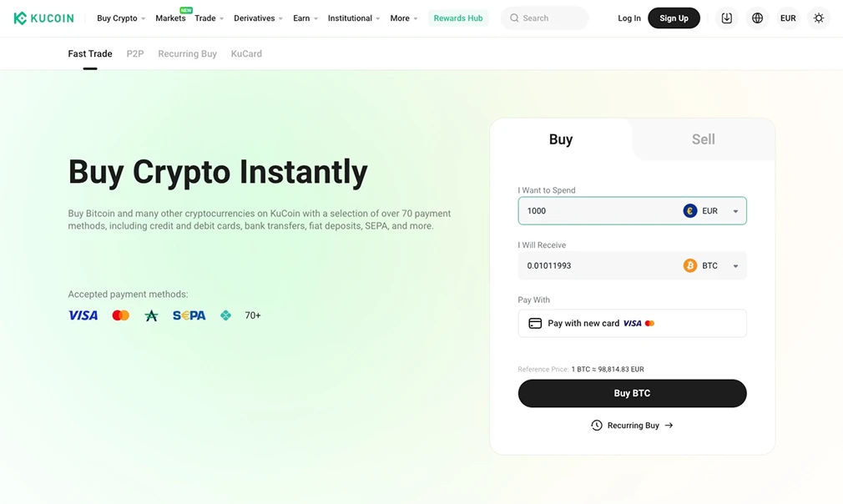Click the VISA payment method icon

[x=82, y=315]
